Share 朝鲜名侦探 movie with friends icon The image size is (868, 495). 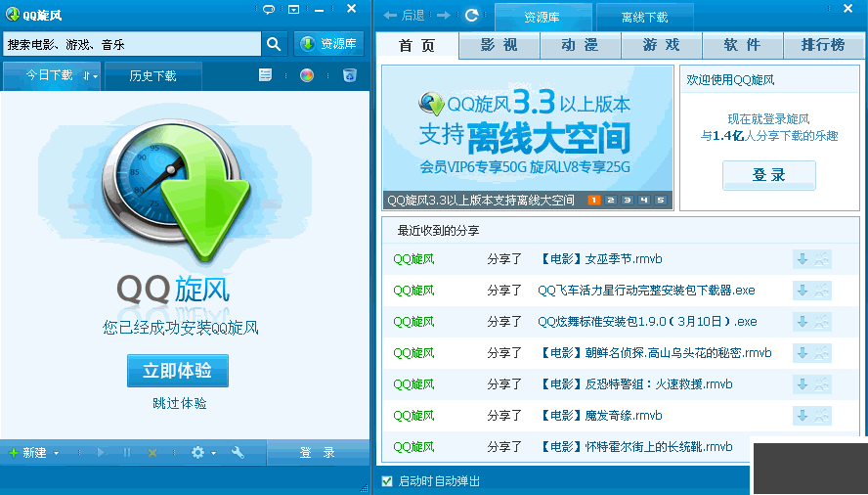pyautogui.click(x=822, y=353)
